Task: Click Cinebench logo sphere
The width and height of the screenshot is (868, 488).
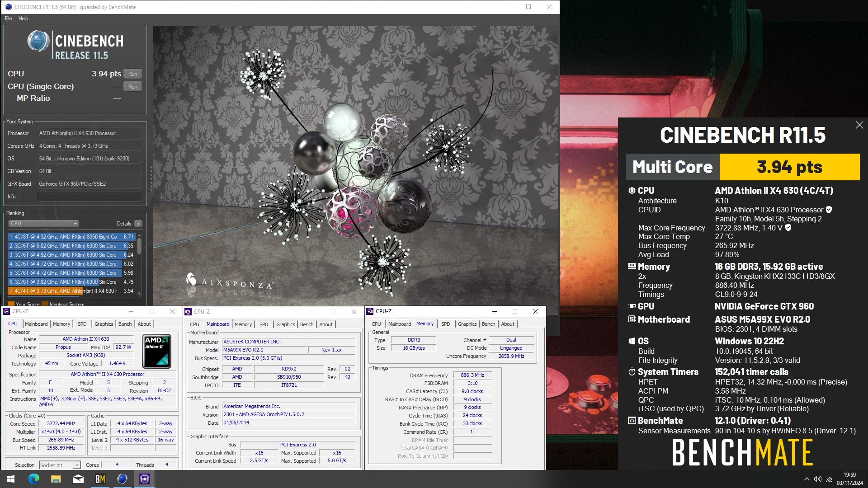Action: click(x=38, y=41)
